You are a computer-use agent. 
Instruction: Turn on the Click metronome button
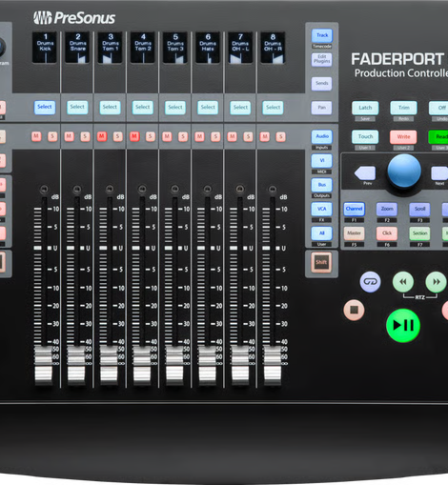point(387,233)
